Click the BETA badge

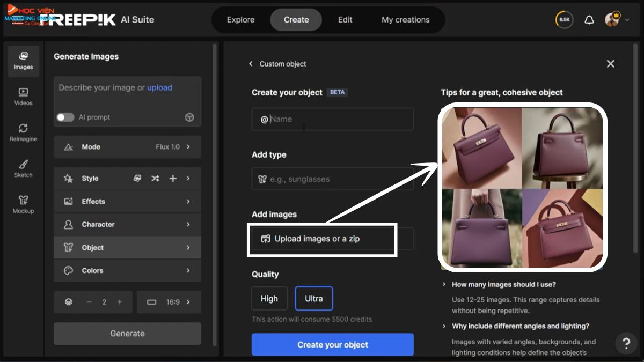click(x=338, y=92)
